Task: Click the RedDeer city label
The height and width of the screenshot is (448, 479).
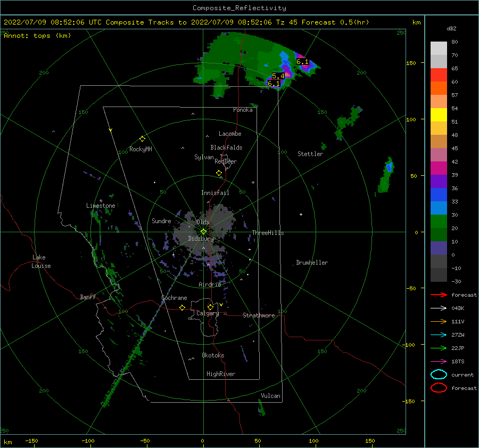Action: tap(226, 161)
